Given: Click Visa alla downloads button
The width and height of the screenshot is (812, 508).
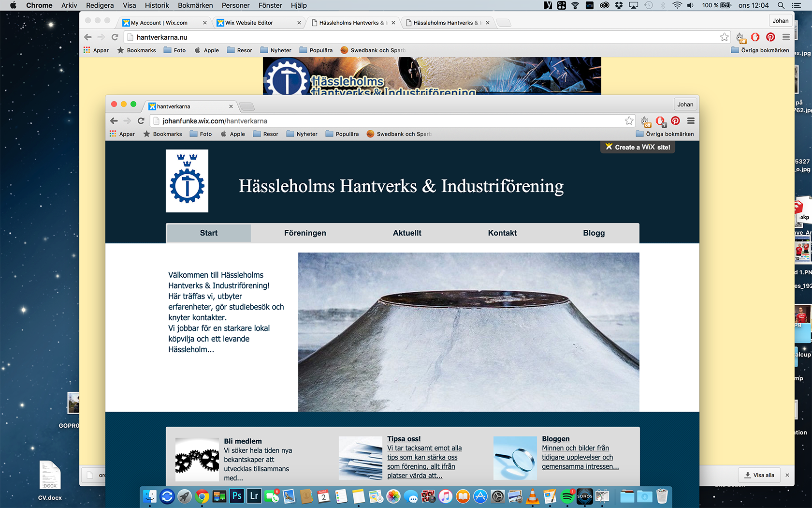Looking at the screenshot, I should tap(759, 475).
